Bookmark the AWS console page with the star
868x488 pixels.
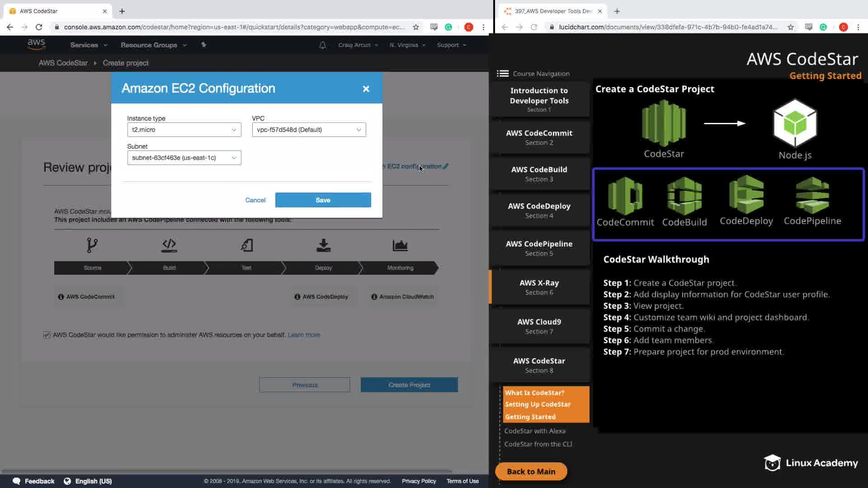coord(415,27)
